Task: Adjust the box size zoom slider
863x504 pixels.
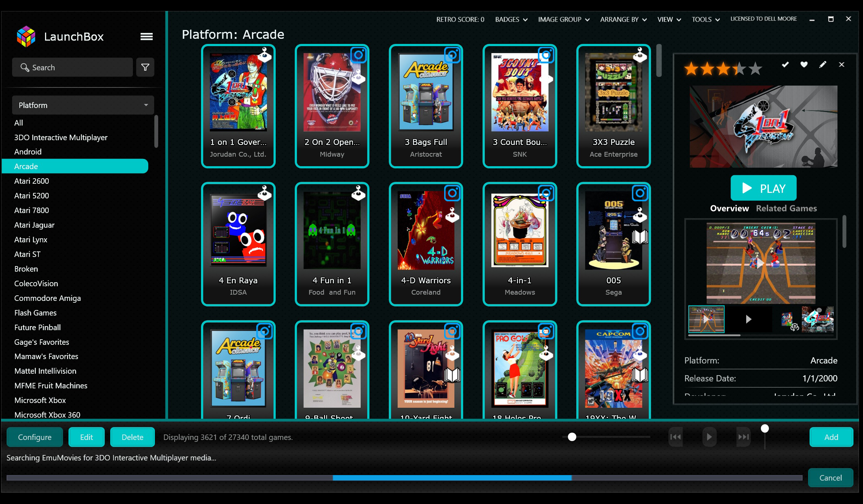Action: (x=572, y=437)
